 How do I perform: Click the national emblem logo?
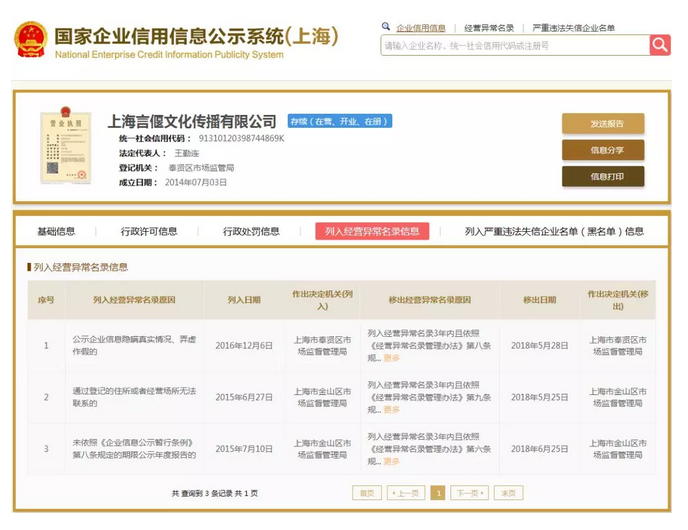(x=30, y=39)
